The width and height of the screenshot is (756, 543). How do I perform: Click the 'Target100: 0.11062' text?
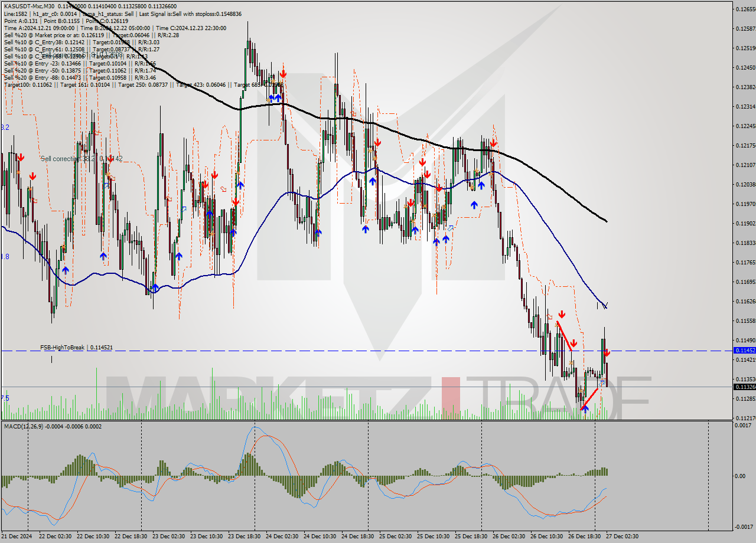click(x=28, y=84)
